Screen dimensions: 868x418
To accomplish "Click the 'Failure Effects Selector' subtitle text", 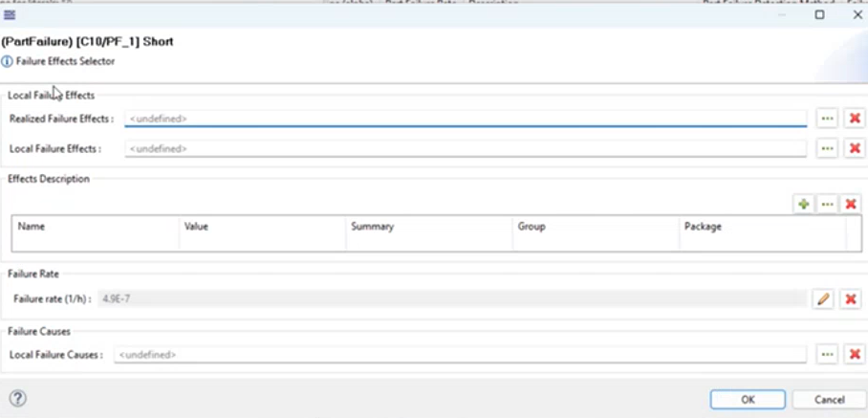I will [65, 61].
